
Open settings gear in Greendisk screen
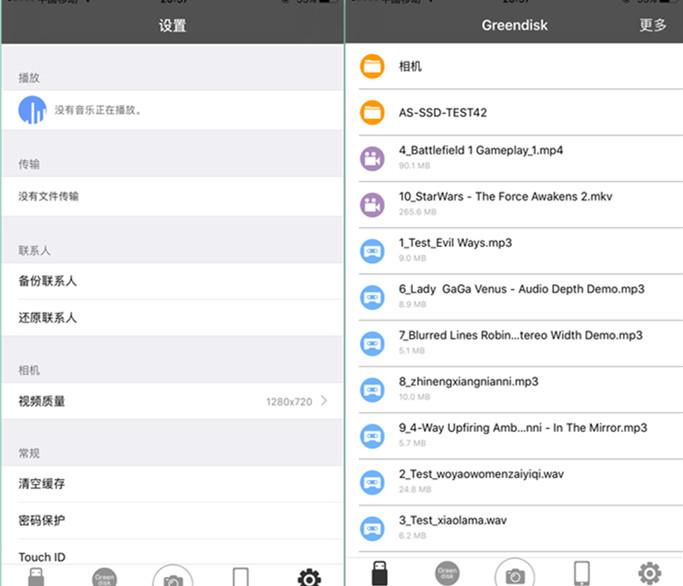click(x=649, y=573)
